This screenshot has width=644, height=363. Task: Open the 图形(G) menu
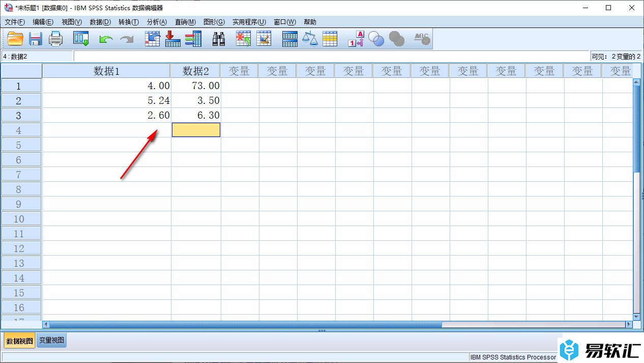(x=214, y=22)
